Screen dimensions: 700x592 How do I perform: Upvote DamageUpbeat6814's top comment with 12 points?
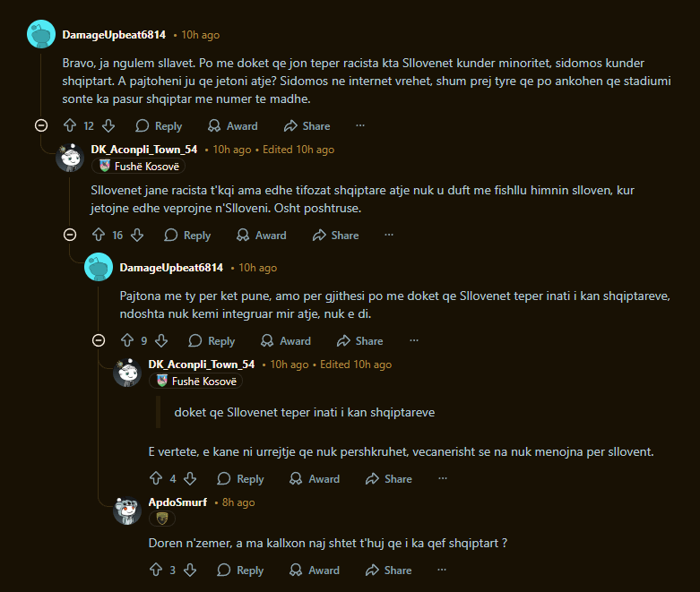[x=70, y=126]
